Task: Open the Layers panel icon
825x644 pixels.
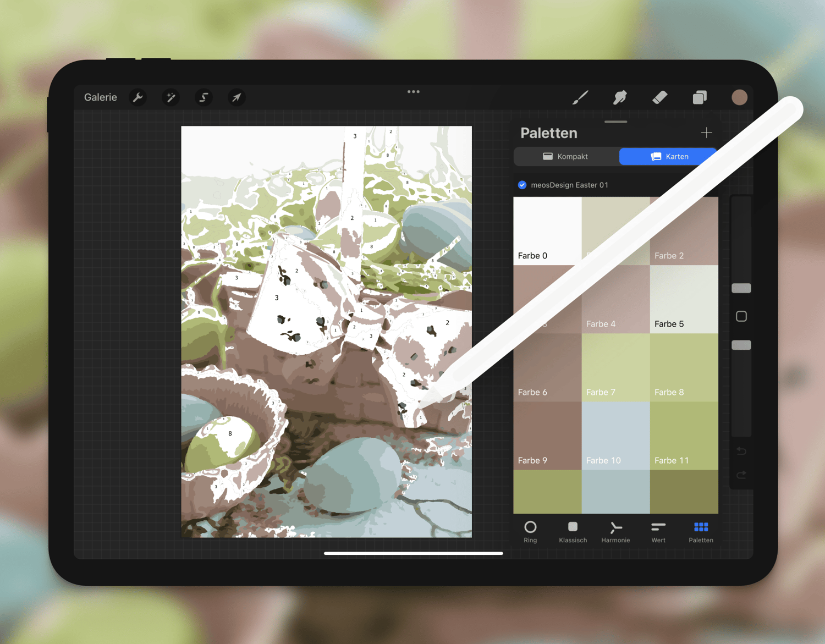Action: (700, 97)
